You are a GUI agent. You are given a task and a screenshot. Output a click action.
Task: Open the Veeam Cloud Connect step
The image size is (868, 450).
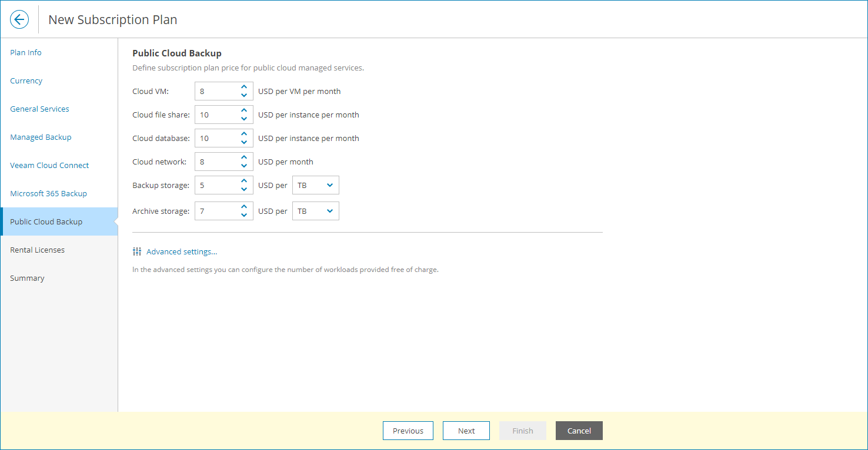[x=49, y=165]
